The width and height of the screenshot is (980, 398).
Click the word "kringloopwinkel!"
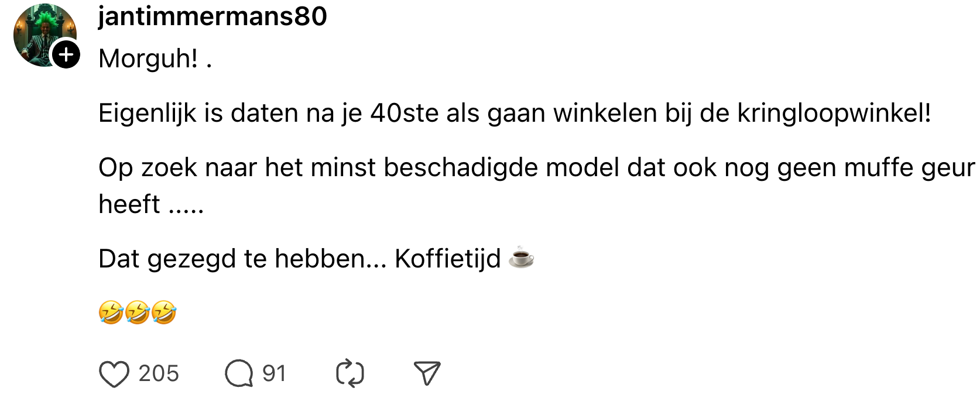[834, 113]
